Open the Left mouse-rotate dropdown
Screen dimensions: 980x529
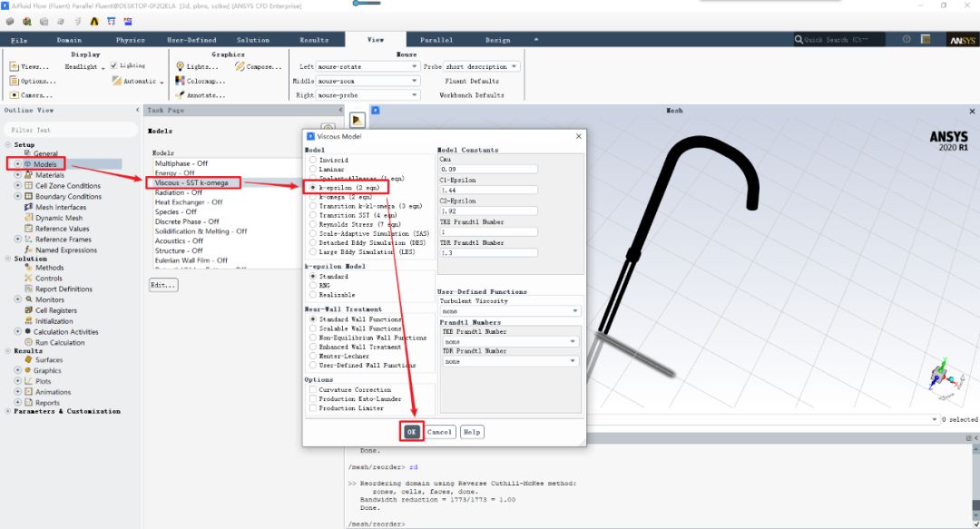pyautogui.click(x=367, y=66)
